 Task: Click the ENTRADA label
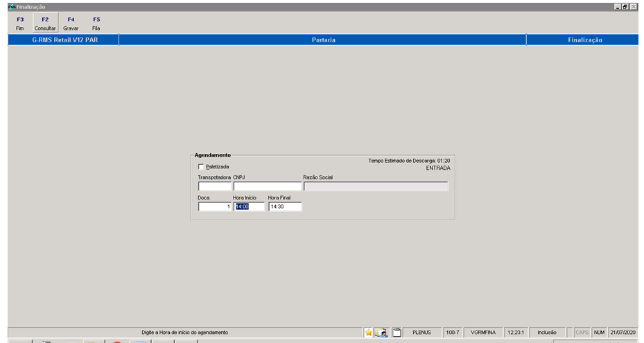[438, 168]
